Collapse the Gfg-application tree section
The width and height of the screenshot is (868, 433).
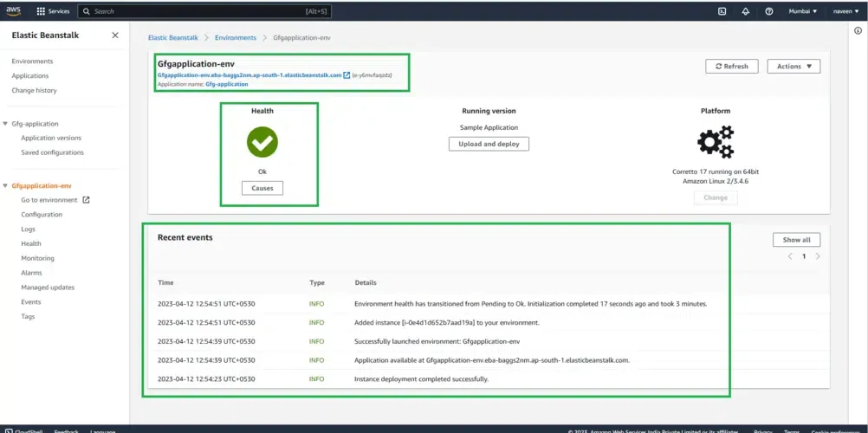[x=5, y=124]
